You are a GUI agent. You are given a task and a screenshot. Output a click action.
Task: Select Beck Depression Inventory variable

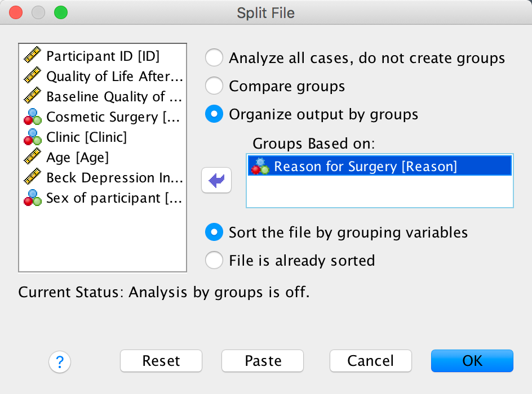(114, 178)
